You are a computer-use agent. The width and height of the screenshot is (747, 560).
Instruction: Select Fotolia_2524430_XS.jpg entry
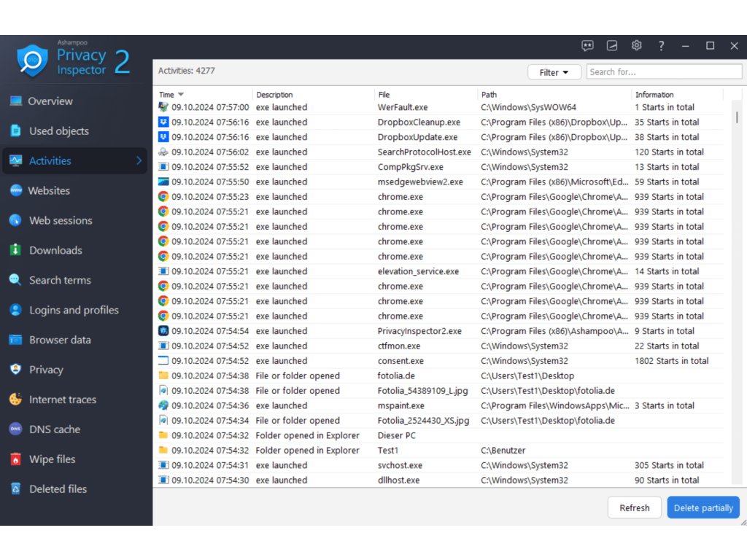click(441, 421)
